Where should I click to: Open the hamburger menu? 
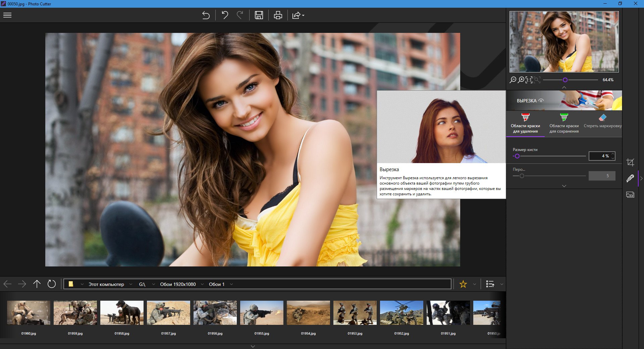7,15
